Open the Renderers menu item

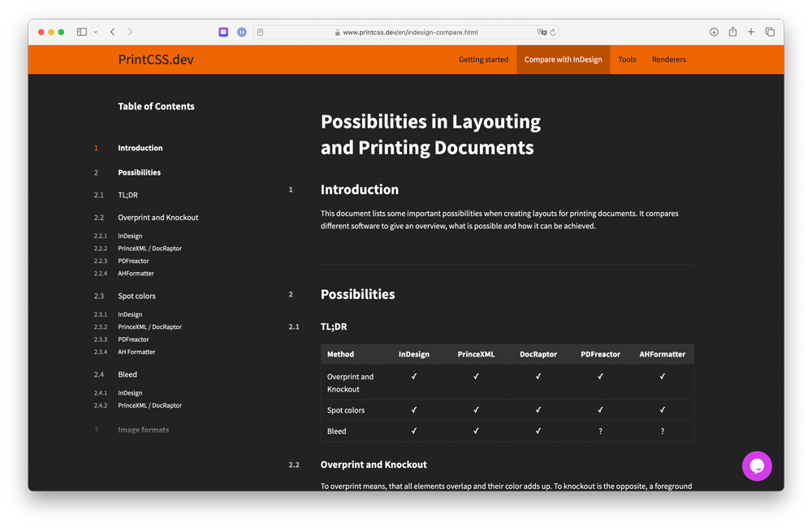pos(668,59)
